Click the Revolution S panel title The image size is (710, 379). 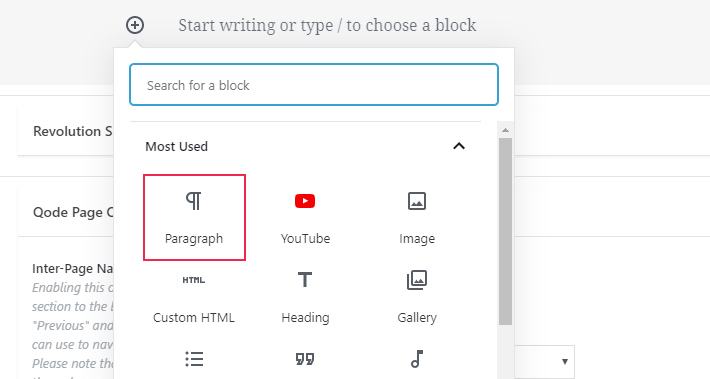[72, 131]
